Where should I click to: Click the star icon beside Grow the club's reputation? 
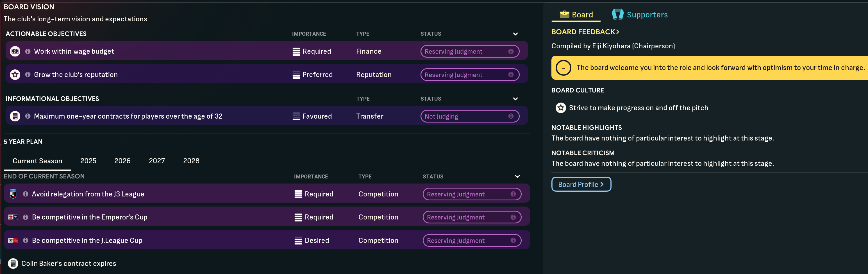tap(15, 74)
